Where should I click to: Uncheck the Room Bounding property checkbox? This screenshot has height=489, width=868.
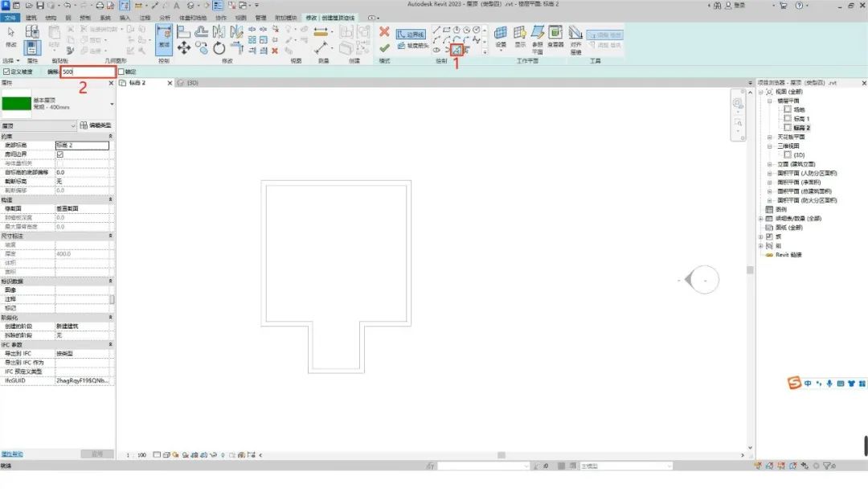coord(60,154)
